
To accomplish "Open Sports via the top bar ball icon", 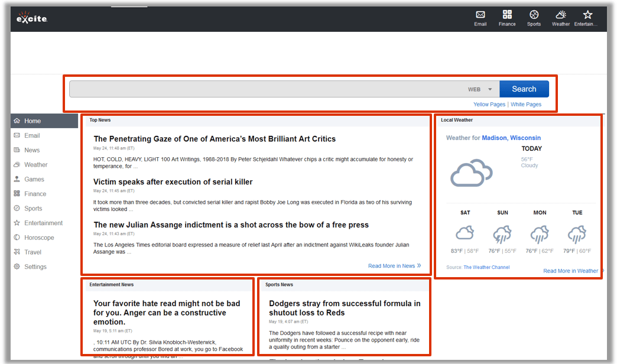I will pyautogui.click(x=534, y=15).
